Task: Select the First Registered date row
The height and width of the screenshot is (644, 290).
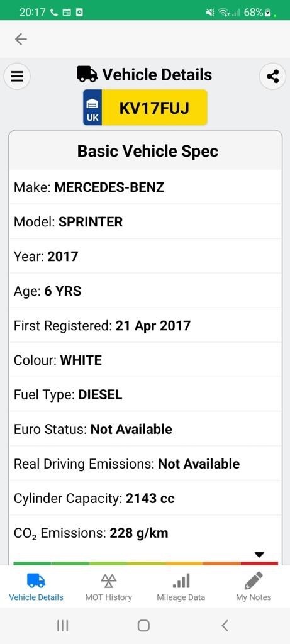Action: tap(145, 325)
